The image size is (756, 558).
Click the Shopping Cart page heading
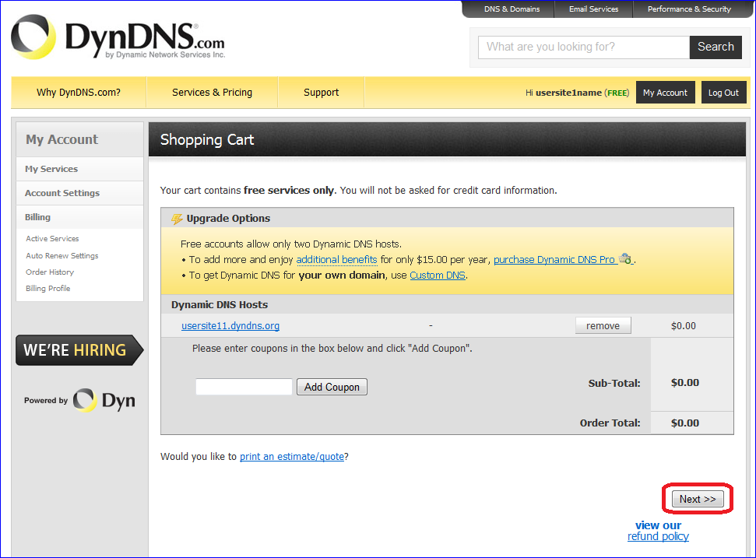click(207, 140)
